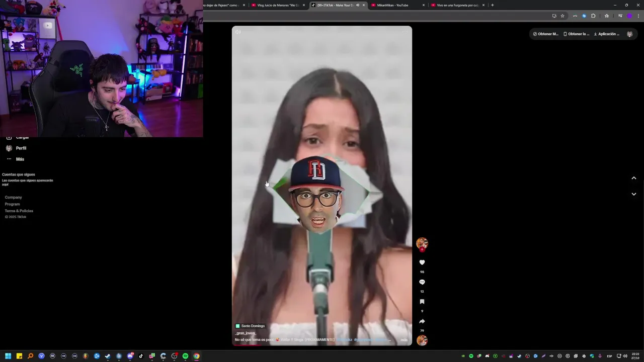Click microphone icon in system tray
This screenshot has height=362, width=644.
[600, 356]
